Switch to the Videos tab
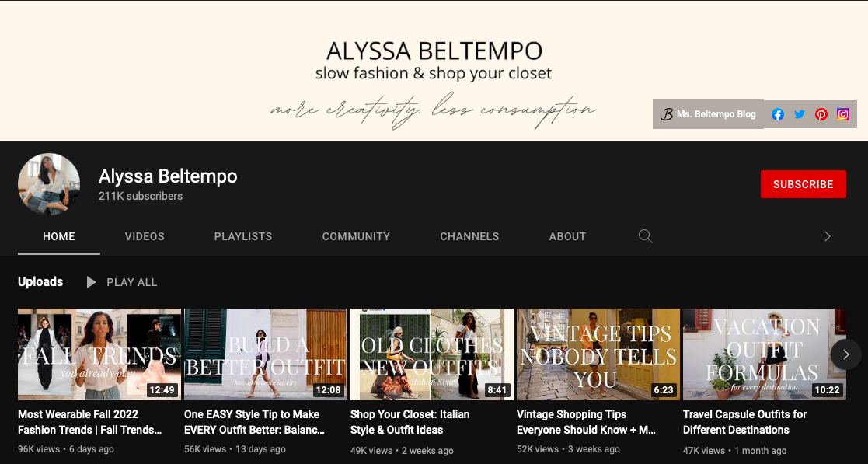 point(145,236)
